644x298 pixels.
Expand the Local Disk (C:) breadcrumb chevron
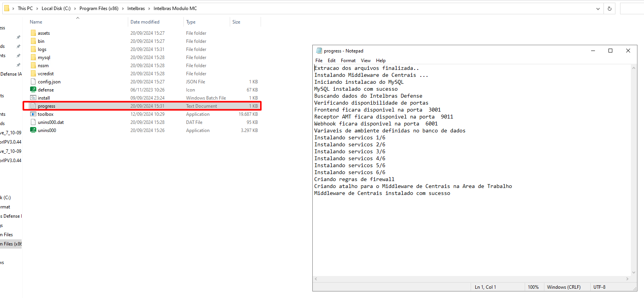pos(75,8)
